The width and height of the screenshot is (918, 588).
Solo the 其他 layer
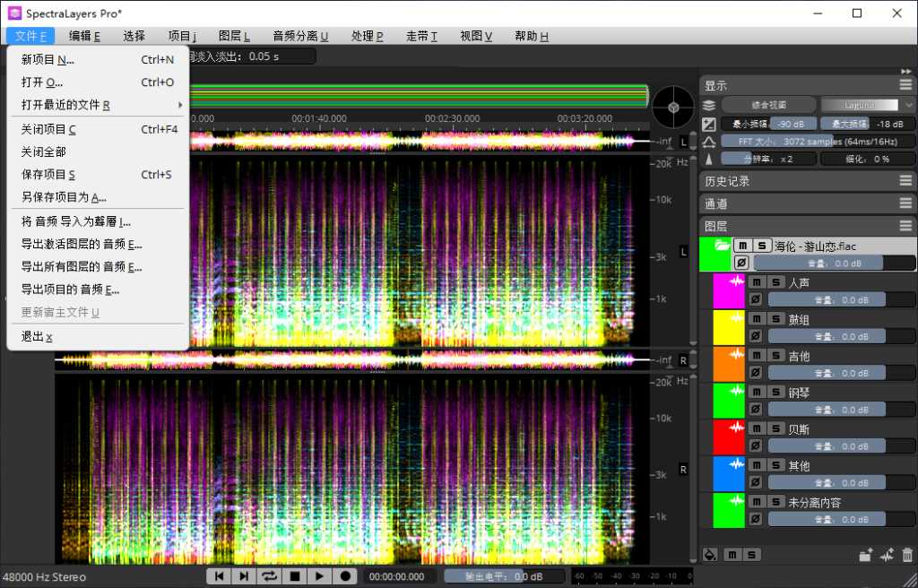click(x=775, y=465)
